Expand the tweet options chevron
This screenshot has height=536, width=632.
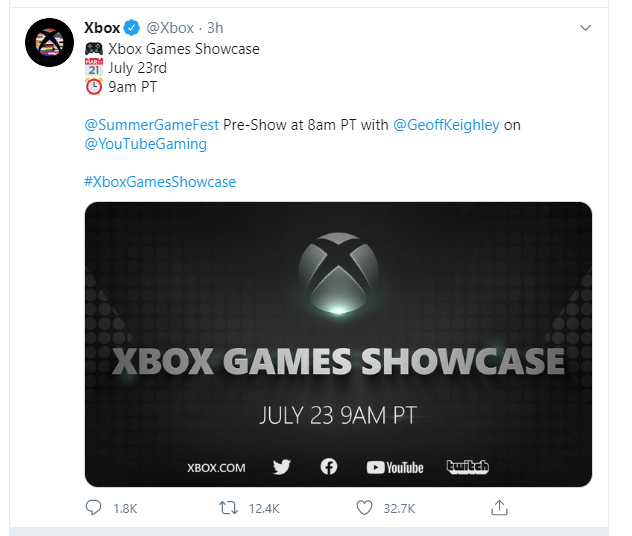(585, 28)
